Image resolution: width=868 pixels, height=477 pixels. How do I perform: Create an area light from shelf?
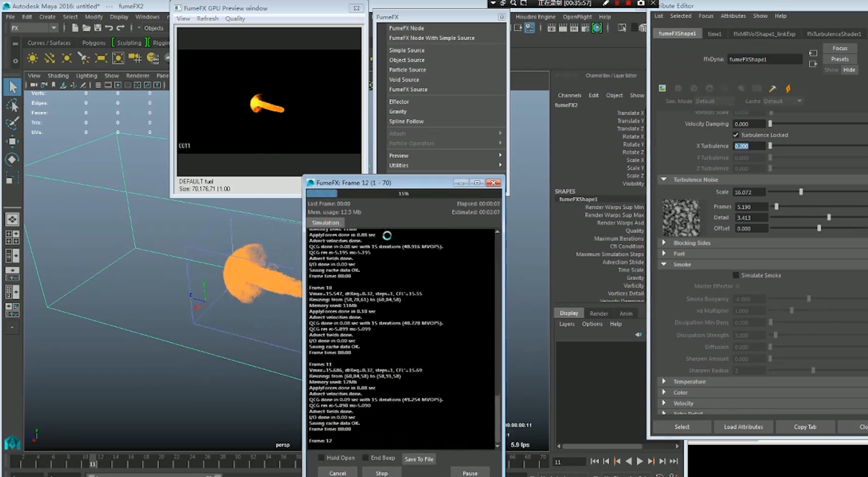[101, 58]
